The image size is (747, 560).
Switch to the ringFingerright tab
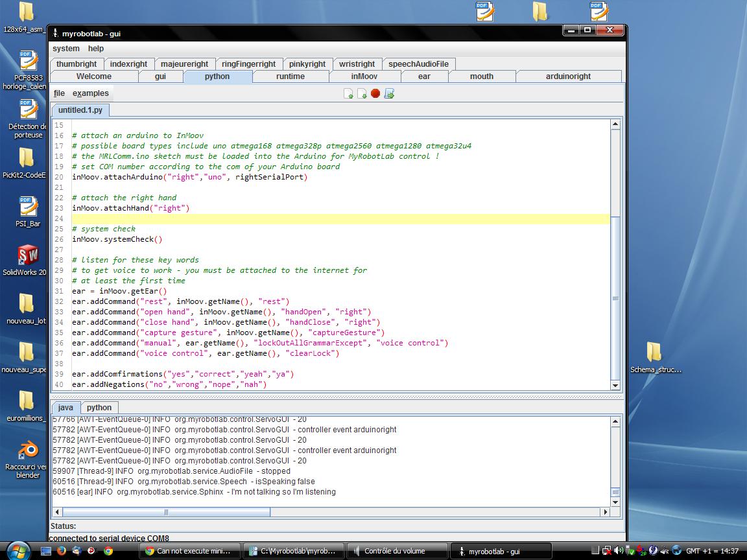point(249,64)
